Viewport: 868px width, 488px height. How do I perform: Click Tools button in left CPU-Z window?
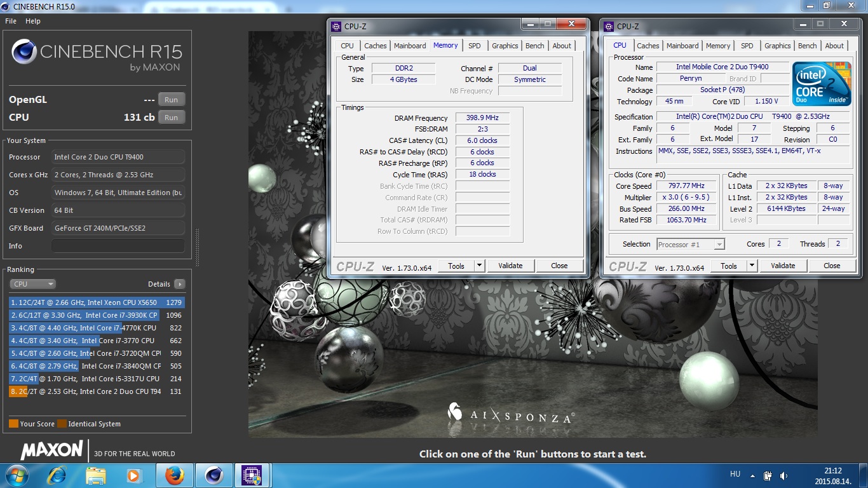(x=456, y=266)
